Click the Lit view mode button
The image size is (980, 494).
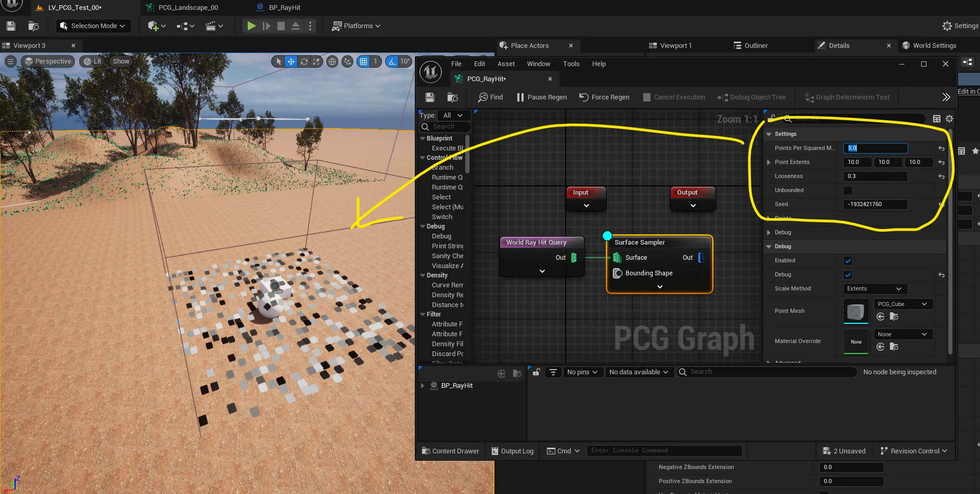[93, 61]
